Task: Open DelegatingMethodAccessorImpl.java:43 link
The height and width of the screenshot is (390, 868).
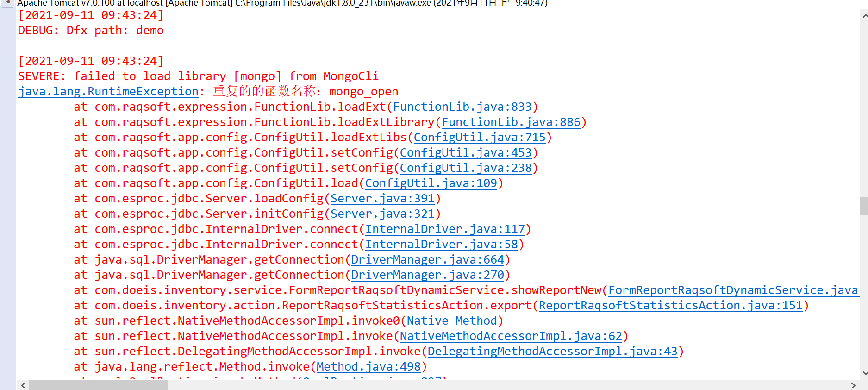Action: [x=552, y=352]
